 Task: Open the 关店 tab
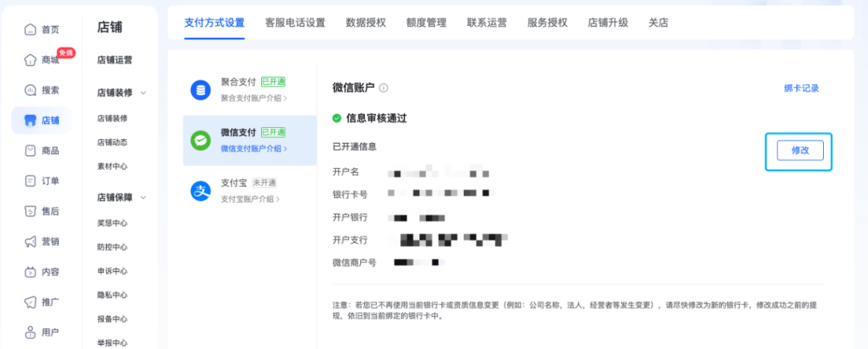658,23
